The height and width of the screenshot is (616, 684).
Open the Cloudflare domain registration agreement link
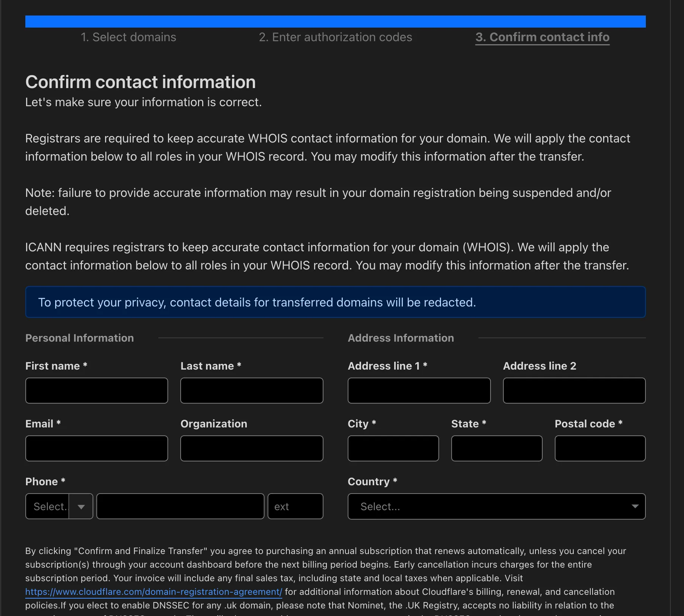tap(153, 592)
